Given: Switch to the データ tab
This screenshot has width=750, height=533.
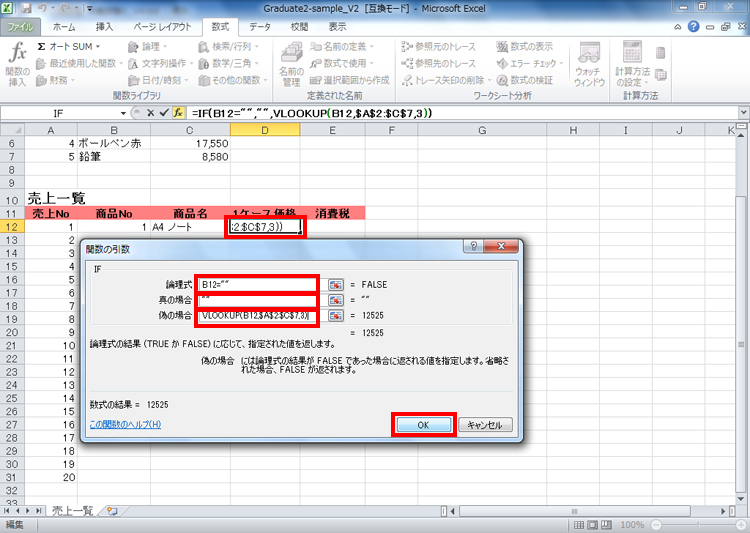Looking at the screenshot, I should pyautogui.click(x=260, y=27).
